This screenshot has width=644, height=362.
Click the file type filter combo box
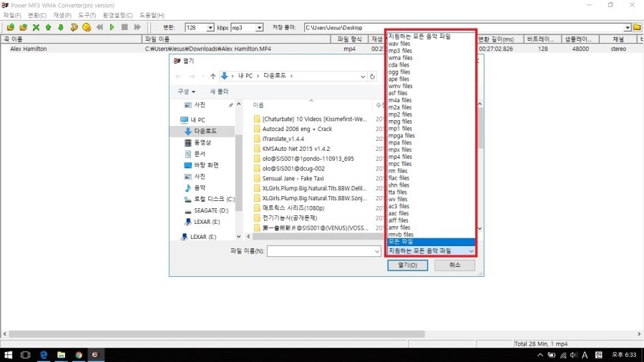[431, 251]
